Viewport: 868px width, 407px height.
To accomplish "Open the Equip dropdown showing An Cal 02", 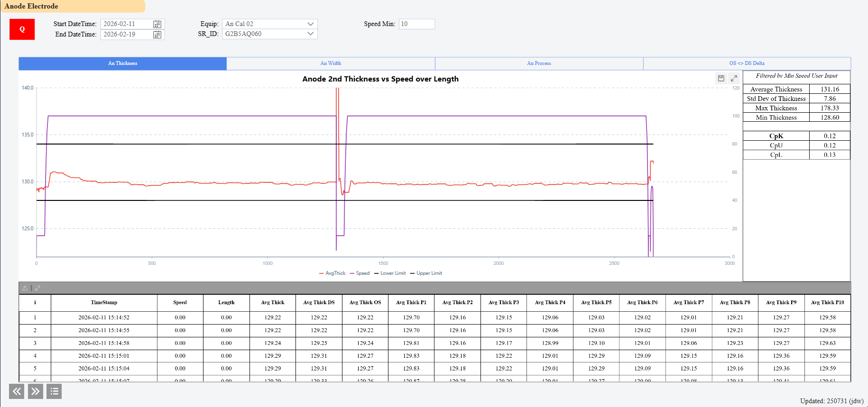I will (269, 24).
